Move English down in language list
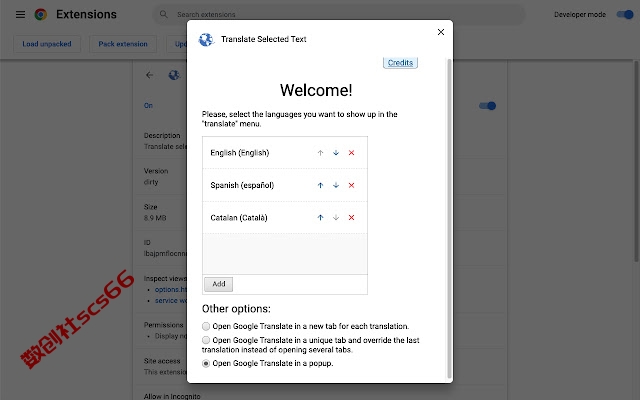This screenshot has width=640, height=400. [x=336, y=153]
